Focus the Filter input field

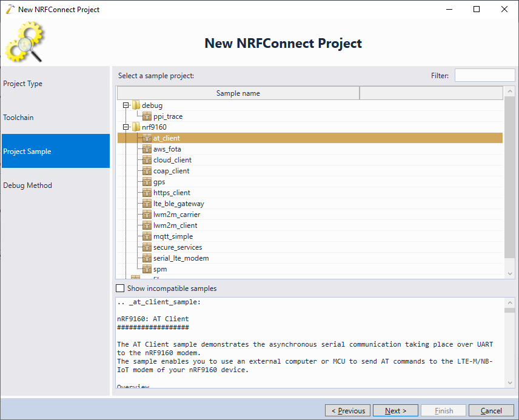[485, 76]
